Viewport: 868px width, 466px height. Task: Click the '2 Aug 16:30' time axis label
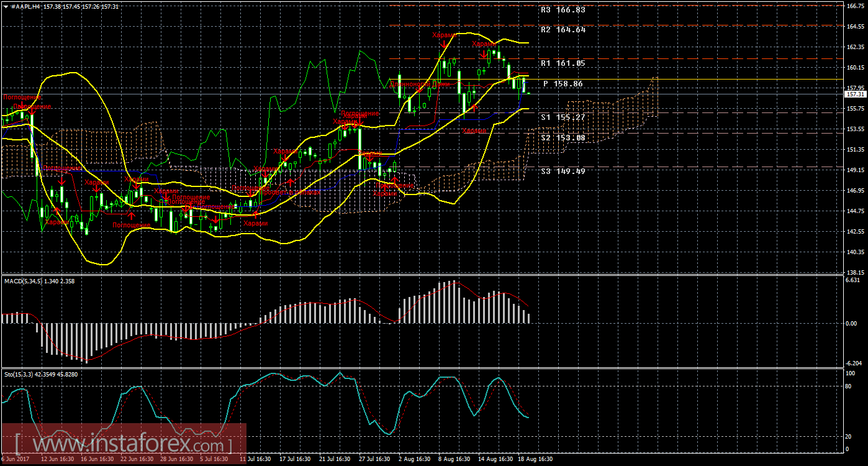(415, 460)
